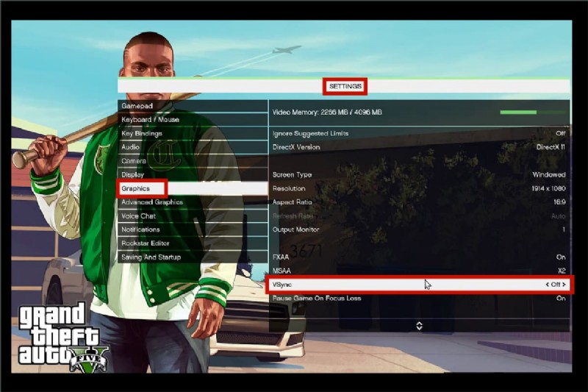Toggle Pause Game On Focus Loss
588x392 pixels.
[419, 298]
